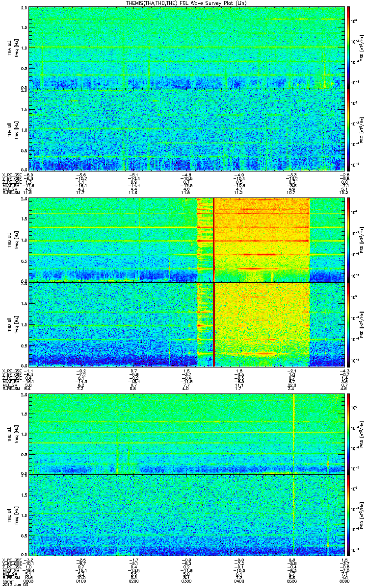Viewport: 368px width, 588px height.
Task: Click the THD BII panel color bar
Action: pos(348,323)
